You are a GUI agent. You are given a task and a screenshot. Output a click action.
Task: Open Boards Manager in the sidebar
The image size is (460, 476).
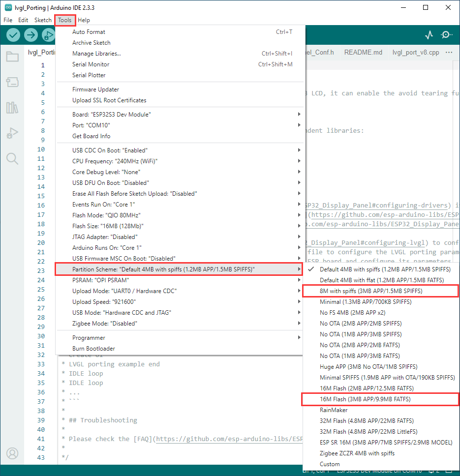pyautogui.click(x=12, y=82)
